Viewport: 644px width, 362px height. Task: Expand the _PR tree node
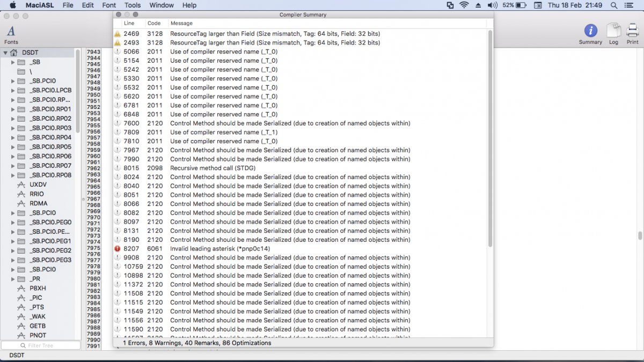click(x=13, y=279)
